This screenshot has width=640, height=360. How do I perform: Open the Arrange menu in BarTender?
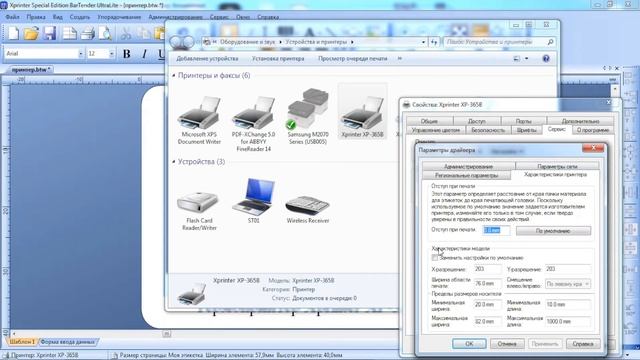pyautogui.click(x=119, y=17)
